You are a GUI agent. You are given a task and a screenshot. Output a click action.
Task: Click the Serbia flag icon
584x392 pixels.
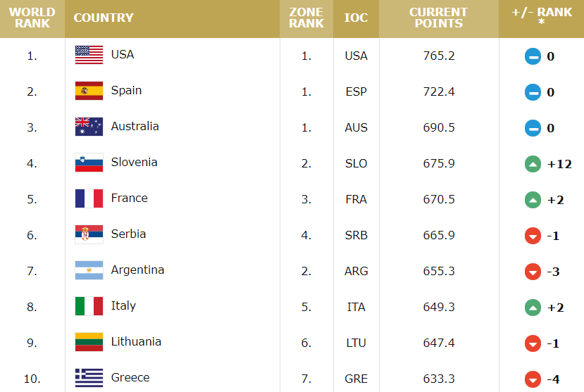tap(89, 234)
